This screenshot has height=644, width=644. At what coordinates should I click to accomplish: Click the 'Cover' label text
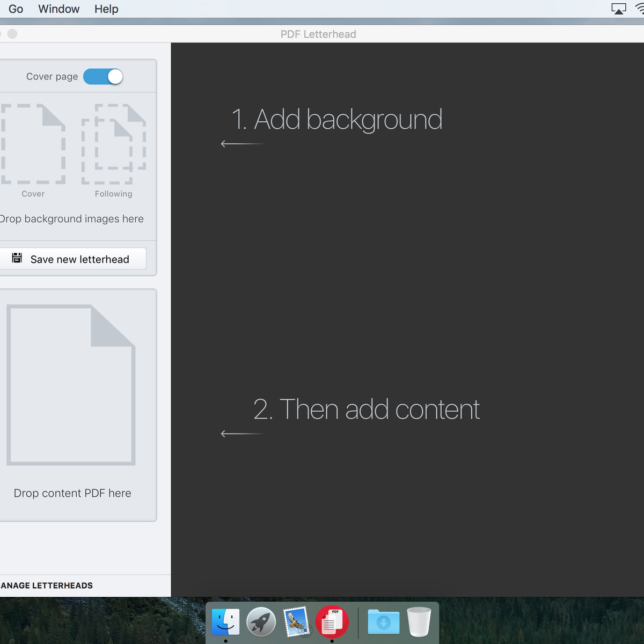pos(33,194)
